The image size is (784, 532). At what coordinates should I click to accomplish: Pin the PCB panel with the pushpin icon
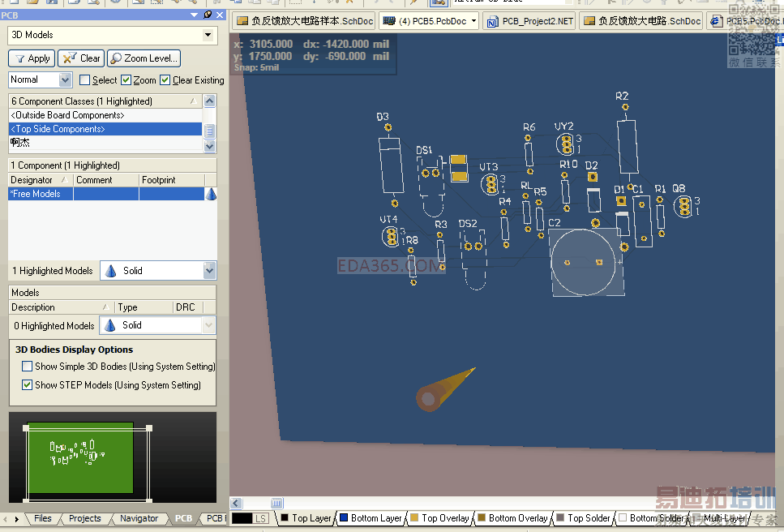coord(207,15)
